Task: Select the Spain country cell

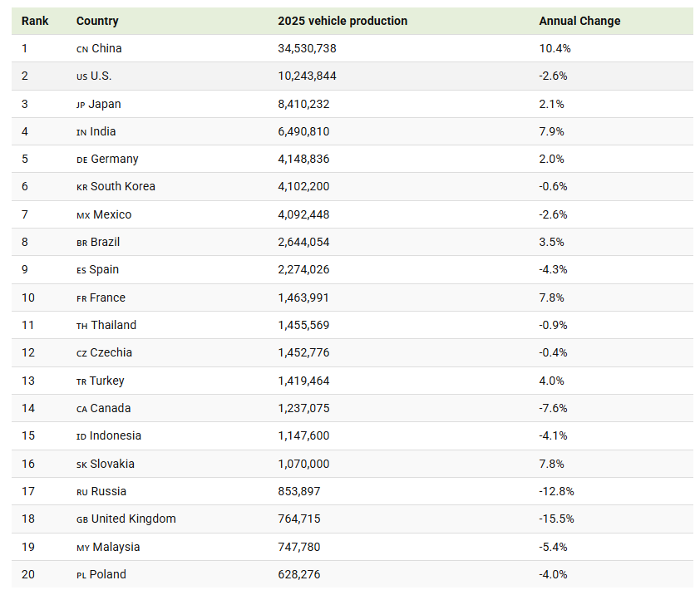Action: pos(97,269)
